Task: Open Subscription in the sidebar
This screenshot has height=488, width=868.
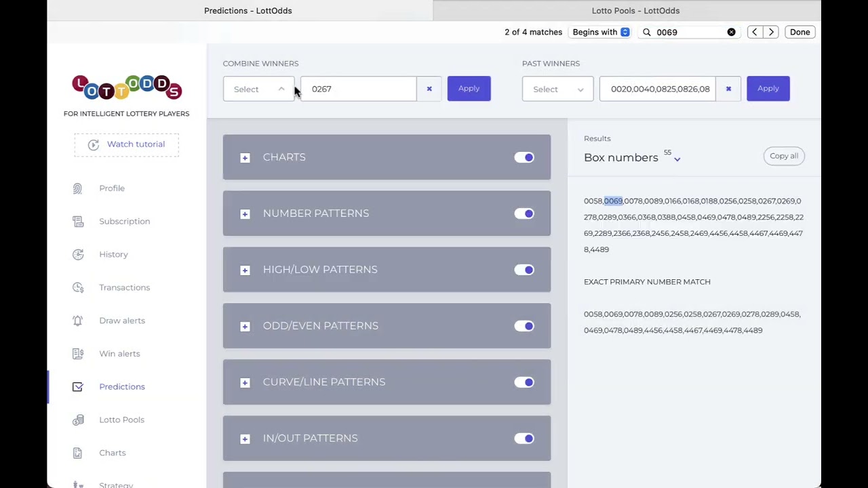Action: pyautogui.click(x=125, y=222)
